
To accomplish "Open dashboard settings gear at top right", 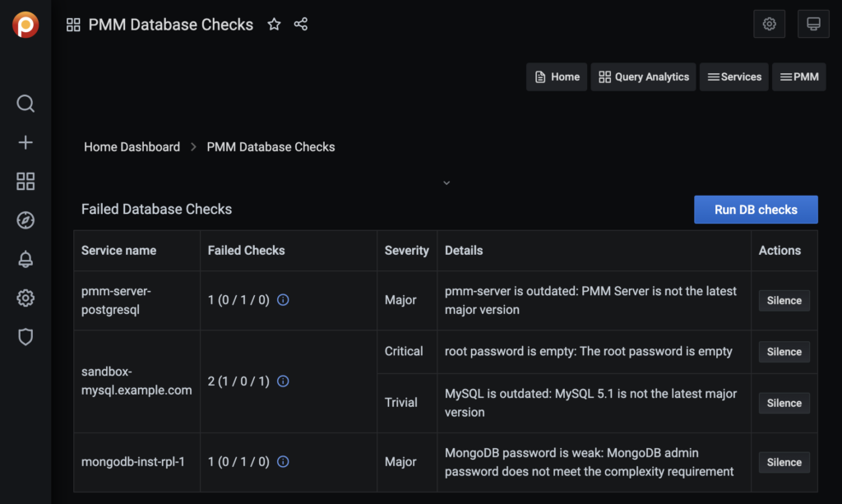I will click(770, 25).
